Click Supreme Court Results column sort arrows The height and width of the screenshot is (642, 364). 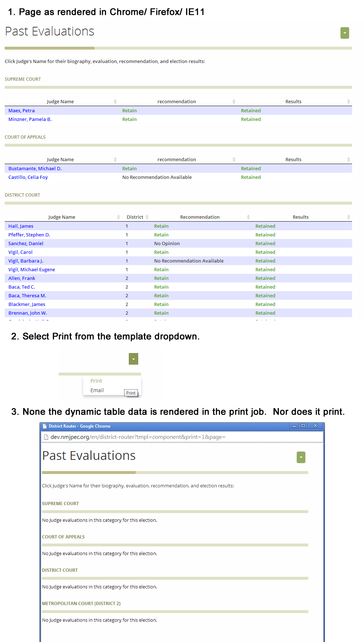pyautogui.click(x=348, y=101)
